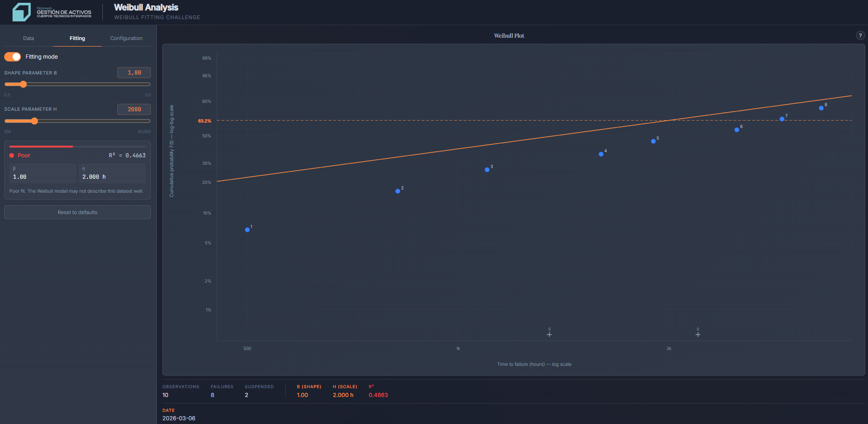Disable Fitting mode
The image size is (868, 424).
pyautogui.click(x=12, y=56)
